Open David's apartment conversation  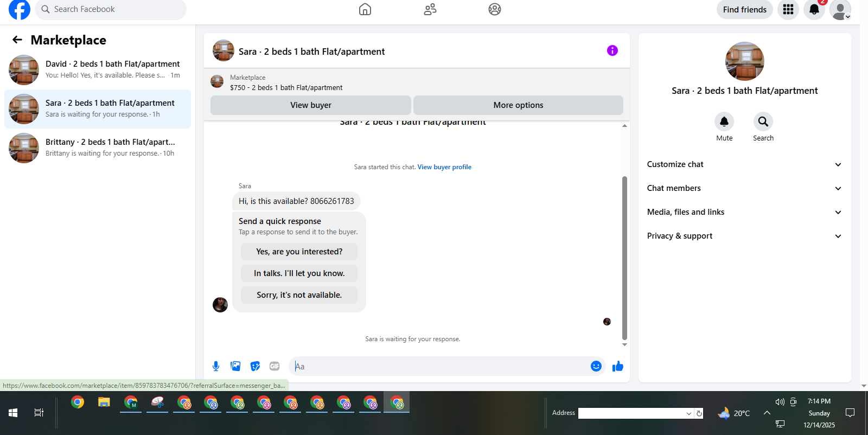[x=98, y=70]
